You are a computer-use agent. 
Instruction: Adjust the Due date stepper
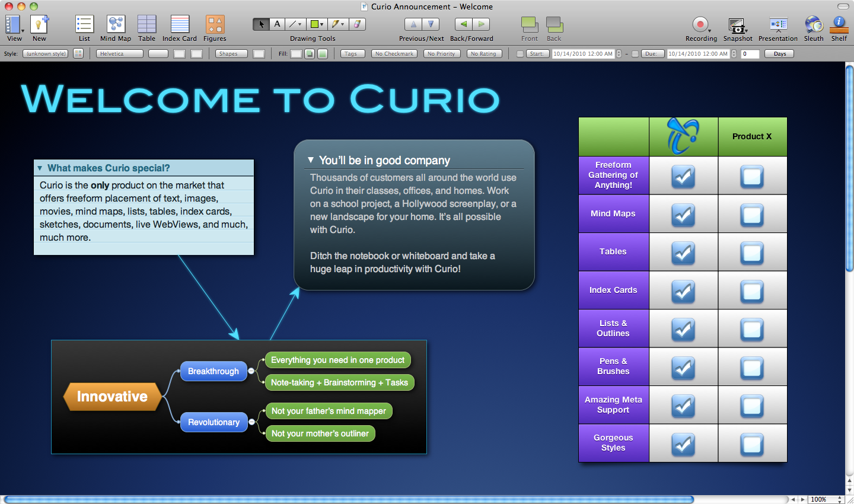pos(734,53)
